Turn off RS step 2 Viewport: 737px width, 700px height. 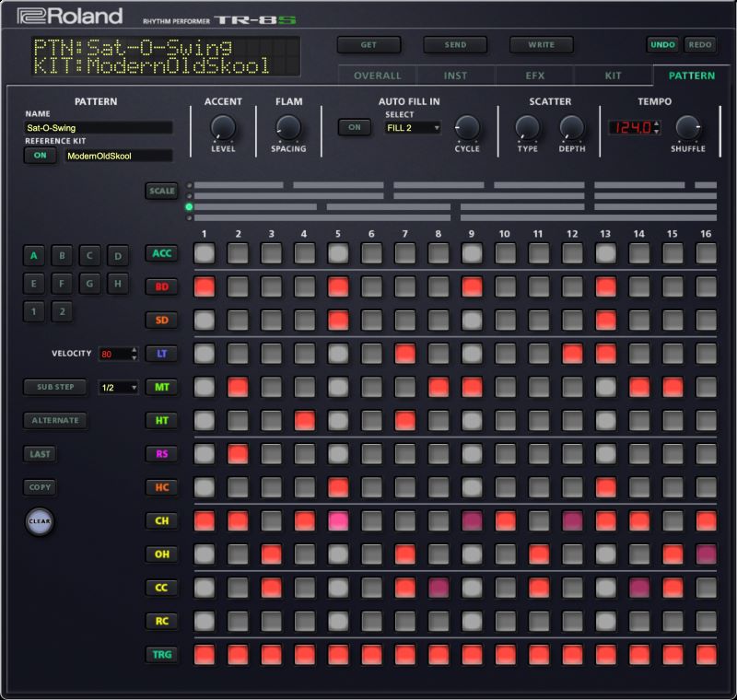tap(238, 454)
